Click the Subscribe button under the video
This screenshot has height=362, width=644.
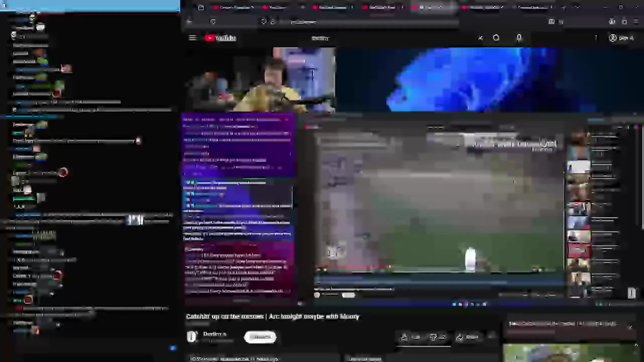click(x=260, y=337)
